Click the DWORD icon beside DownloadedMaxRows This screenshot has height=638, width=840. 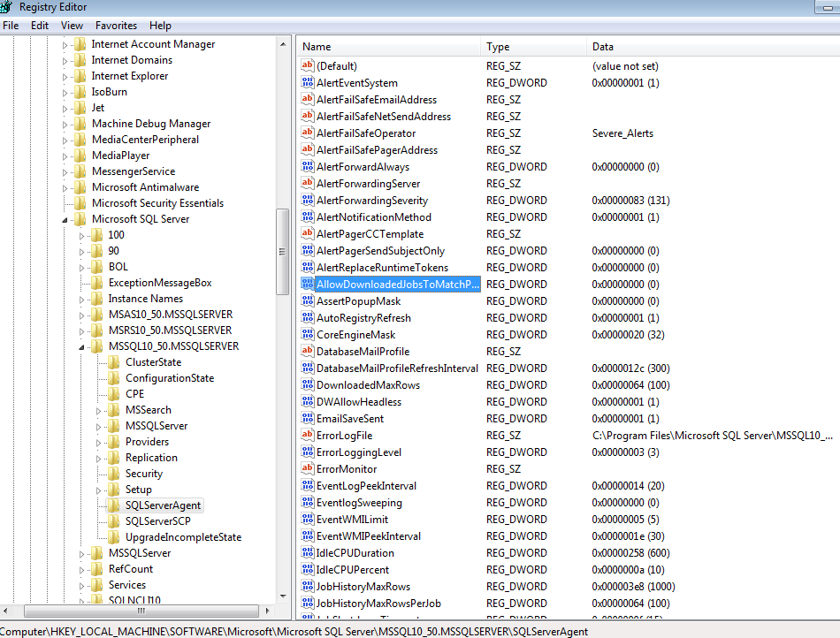tap(308, 385)
